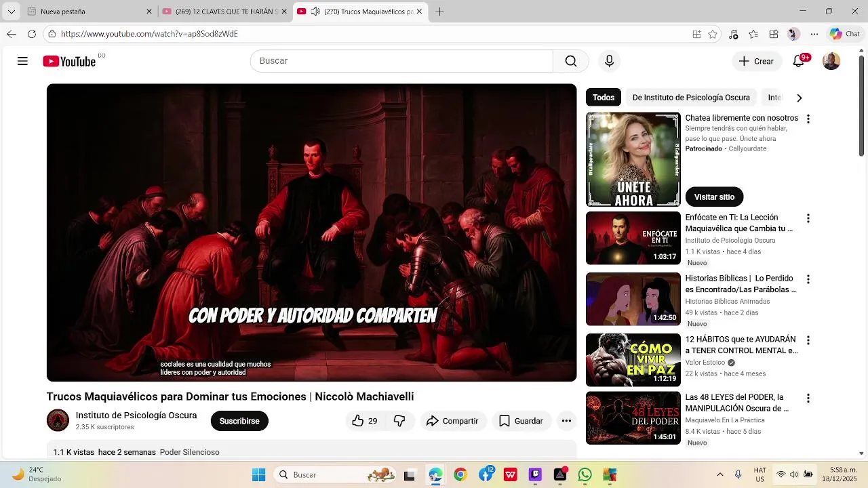Dislike the video with thumbs down
The image size is (868, 488).
point(399,421)
